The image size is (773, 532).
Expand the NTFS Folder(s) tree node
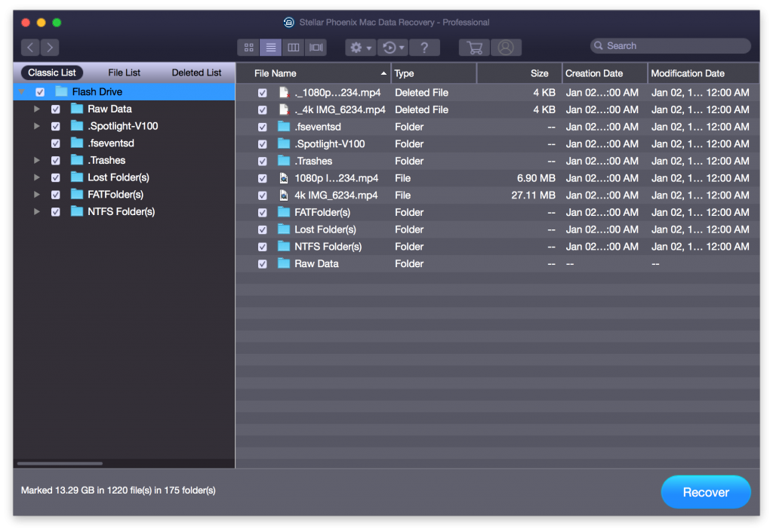tap(37, 212)
